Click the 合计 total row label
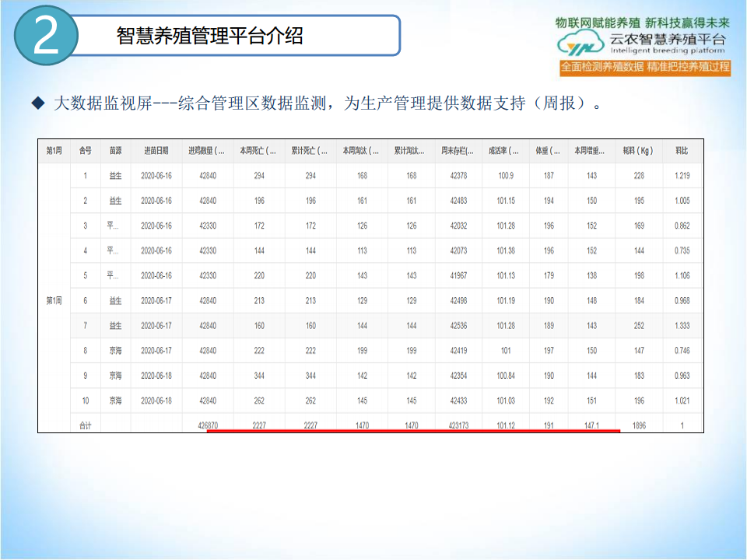This screenshot has height=560, width=747. pyautogui.click(x=86, y=425)
